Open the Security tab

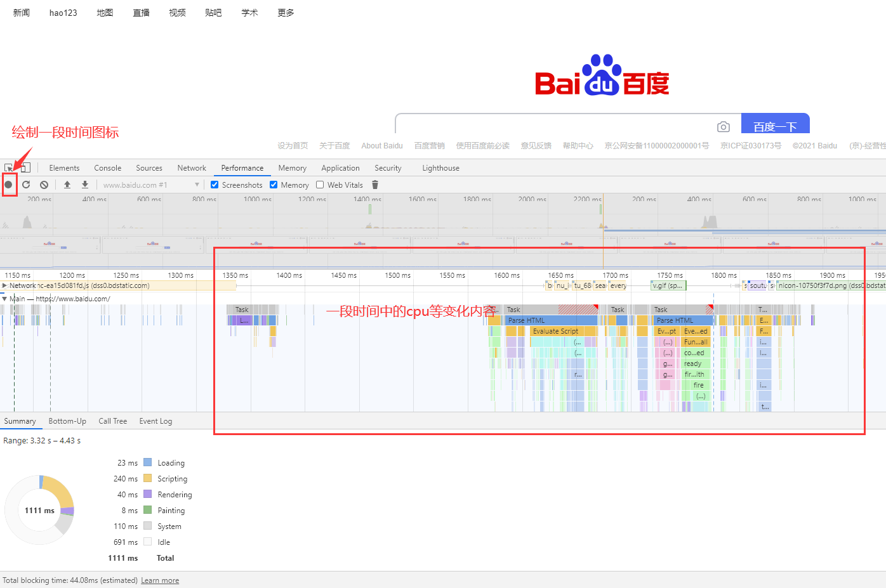(x=388, y=168)
